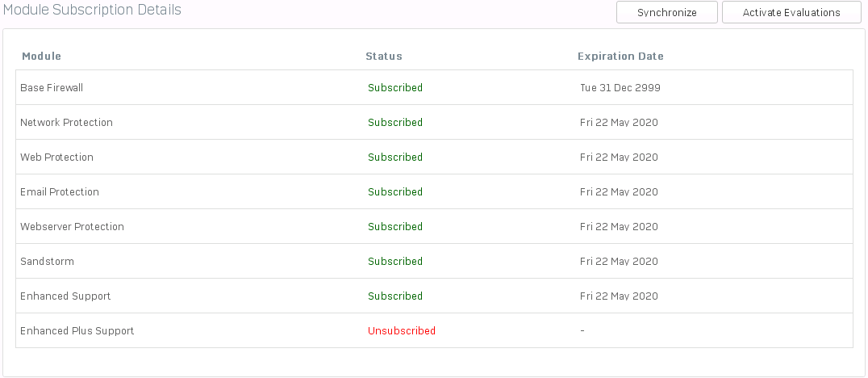The width and height of the screenshot is (868, 378).
Task: Click Sandstorm's Subscribed status
Action: 395,262
